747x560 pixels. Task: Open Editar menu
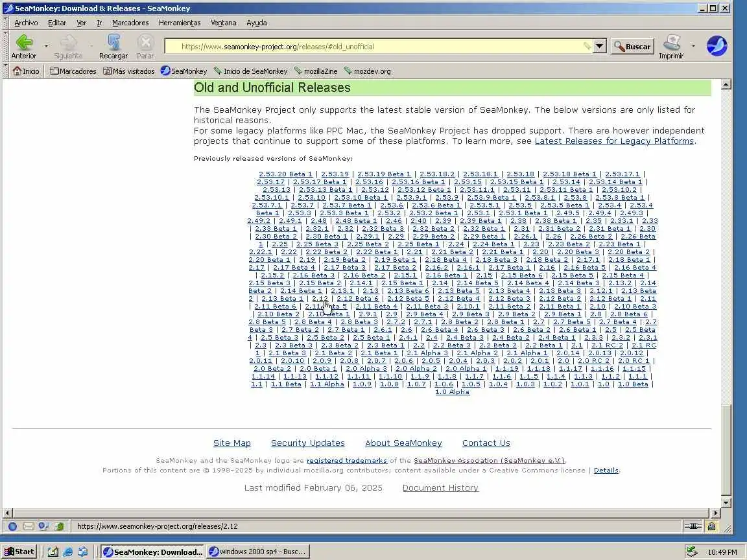click(56, 23)
